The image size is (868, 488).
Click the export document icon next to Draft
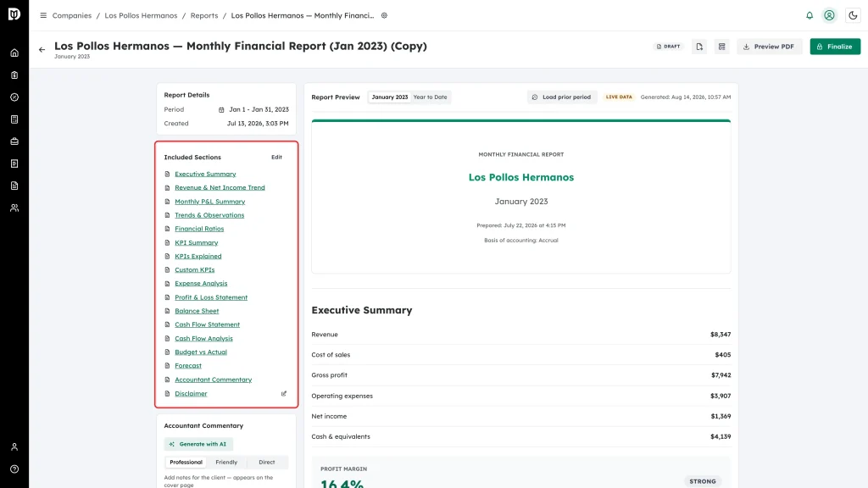[699, 47]
